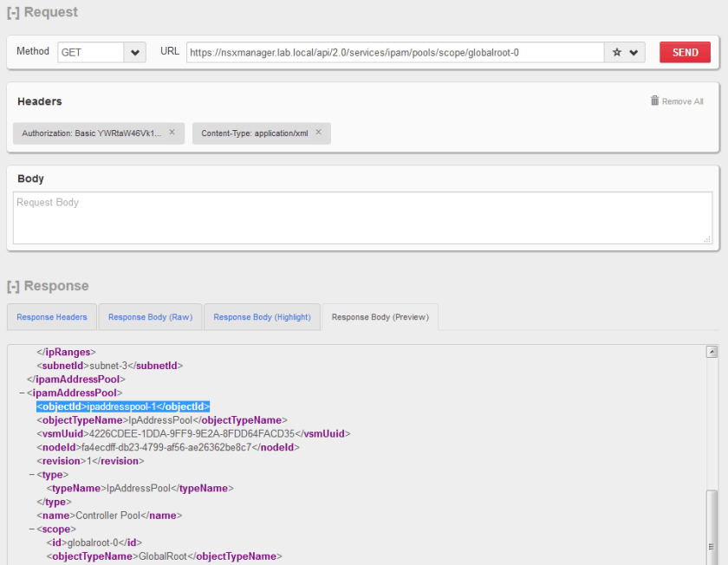This screenshot has width=728, height=565.
Task: Open the Response Body (Highlight) tab
Action: [262, 317]
